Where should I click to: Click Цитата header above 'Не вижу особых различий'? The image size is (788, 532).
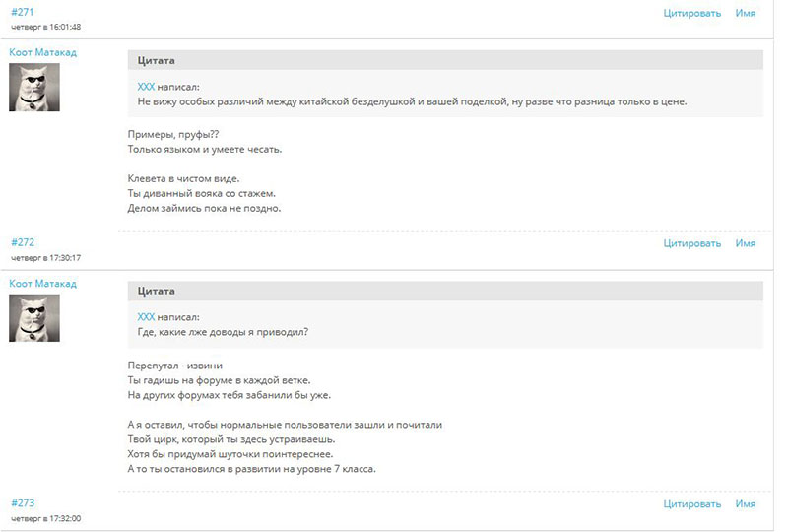click(157, 61)
